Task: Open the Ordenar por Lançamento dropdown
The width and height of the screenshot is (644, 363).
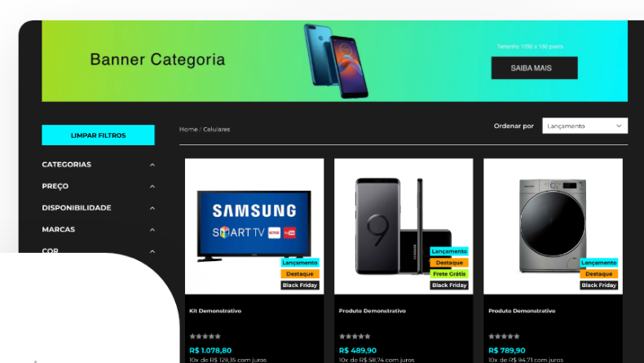Action: (x=584, y=126)
